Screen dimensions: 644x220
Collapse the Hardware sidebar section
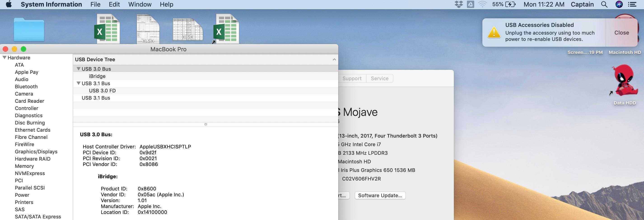pyautogui.click(x=4, y=58)
